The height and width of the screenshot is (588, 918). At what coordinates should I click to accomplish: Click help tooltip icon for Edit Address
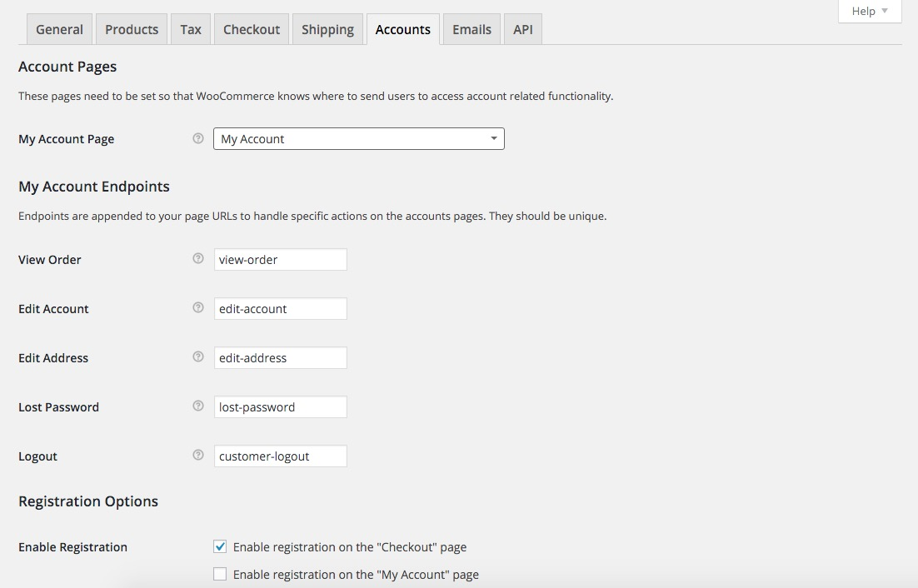(x=198, y=357)
